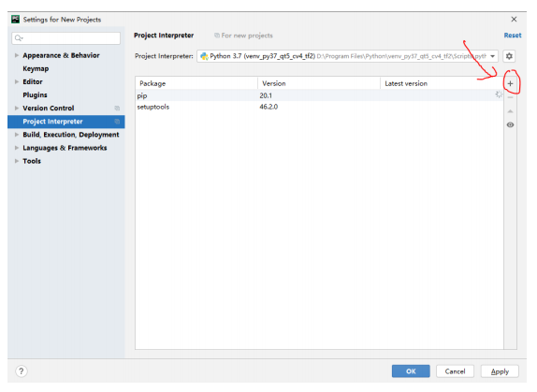The width and height of the screenshot is (537, 392).
Task: Click the Python icon in interpreter field
Action: pyautogui.click(x=204, y=56)
